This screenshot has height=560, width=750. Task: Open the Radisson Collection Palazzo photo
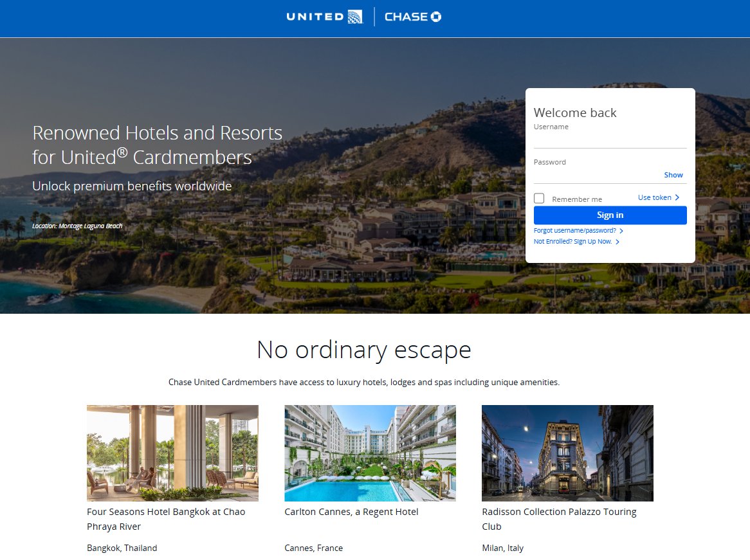pos(567,453)
